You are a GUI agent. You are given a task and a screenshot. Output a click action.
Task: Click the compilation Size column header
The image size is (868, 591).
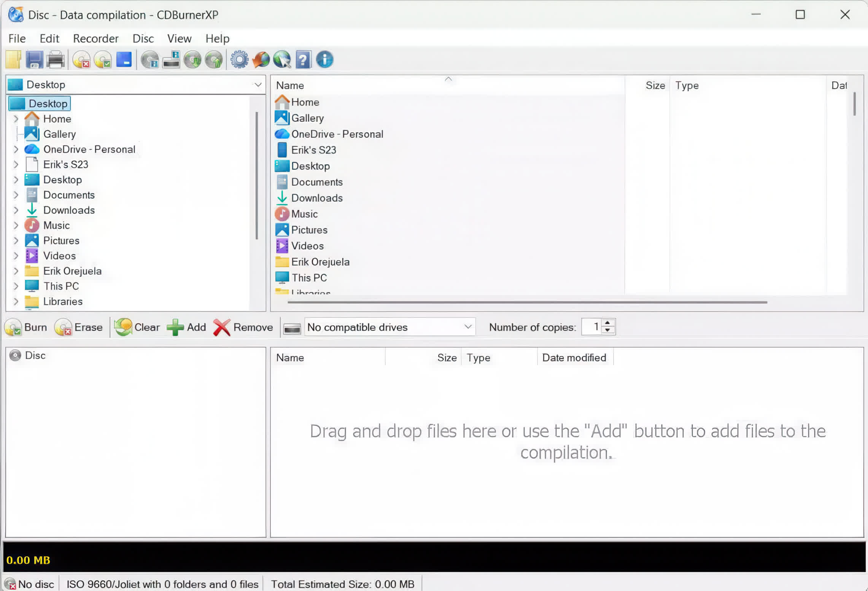pos(423,357)
